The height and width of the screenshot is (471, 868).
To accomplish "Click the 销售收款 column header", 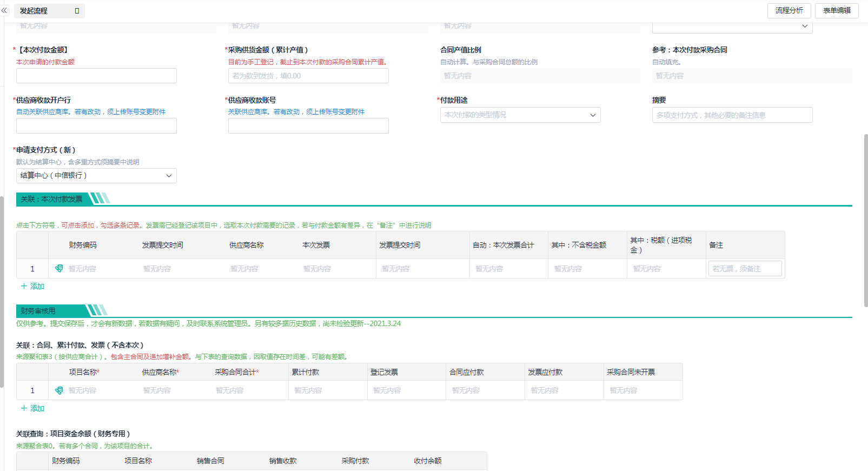I will point(283,461).
